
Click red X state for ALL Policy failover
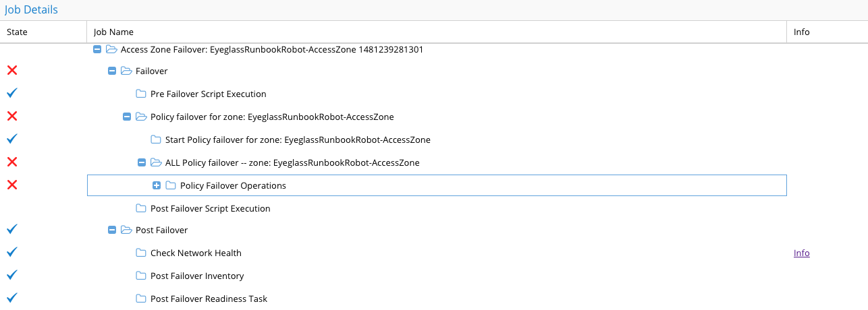12,162
